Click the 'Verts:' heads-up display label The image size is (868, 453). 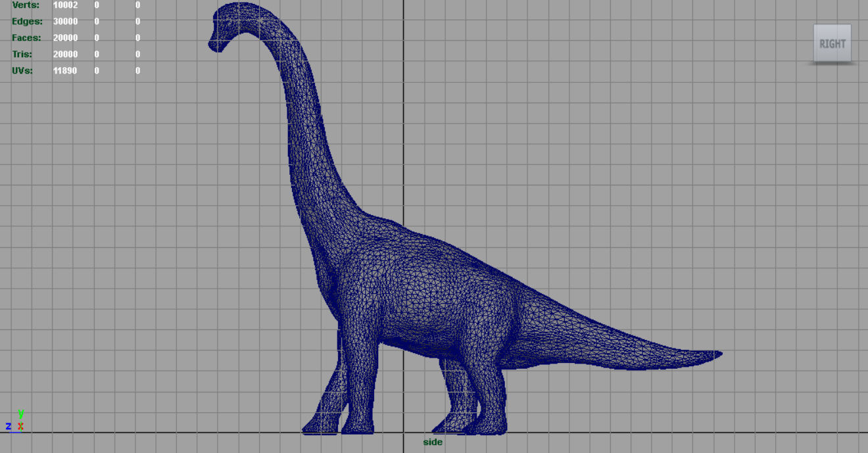point(26,5)
